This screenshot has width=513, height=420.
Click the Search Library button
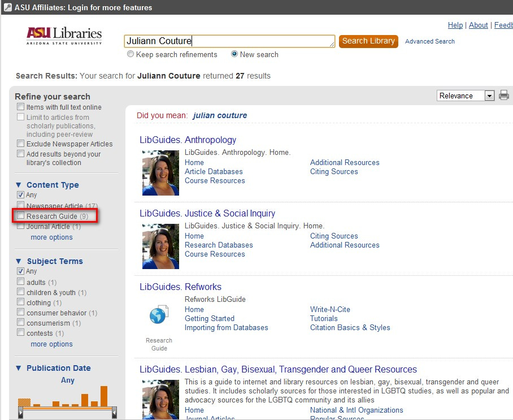pyautogui.click(x=368, y=41)
